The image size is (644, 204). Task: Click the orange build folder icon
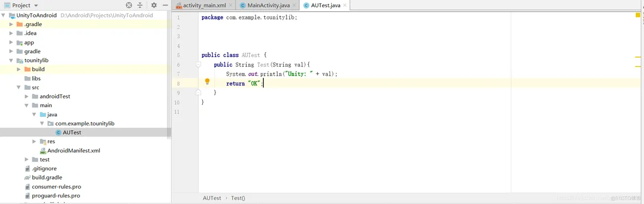point(28,70)
